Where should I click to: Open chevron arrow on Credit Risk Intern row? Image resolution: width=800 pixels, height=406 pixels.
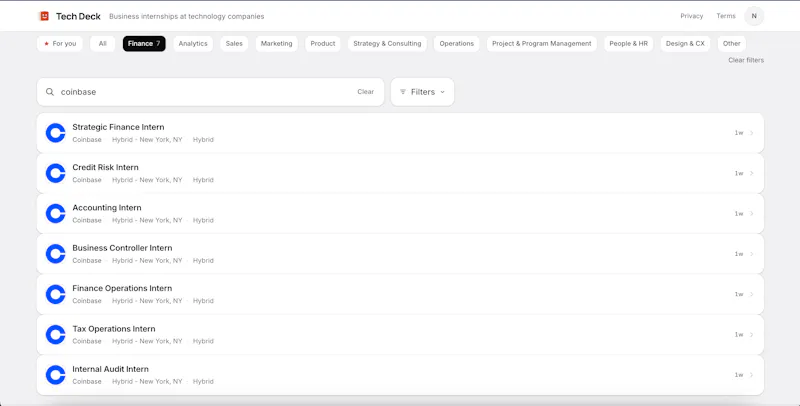(752, 173)
